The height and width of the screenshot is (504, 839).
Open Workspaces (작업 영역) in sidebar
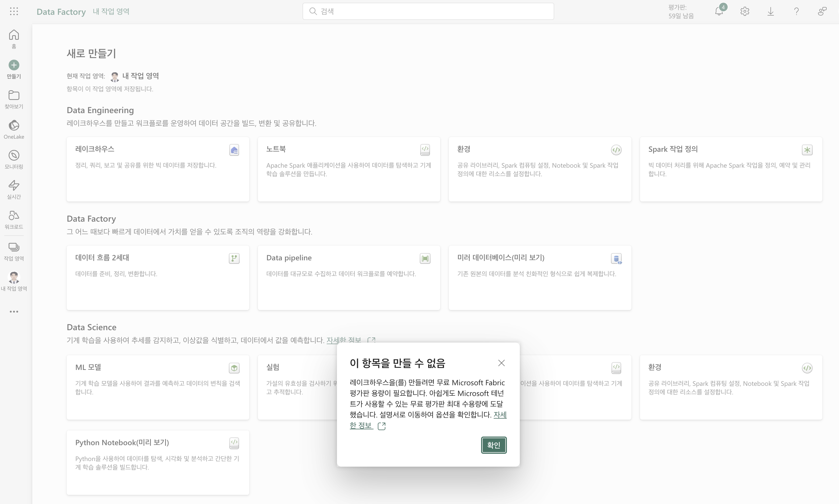click(x=14, y=251)
